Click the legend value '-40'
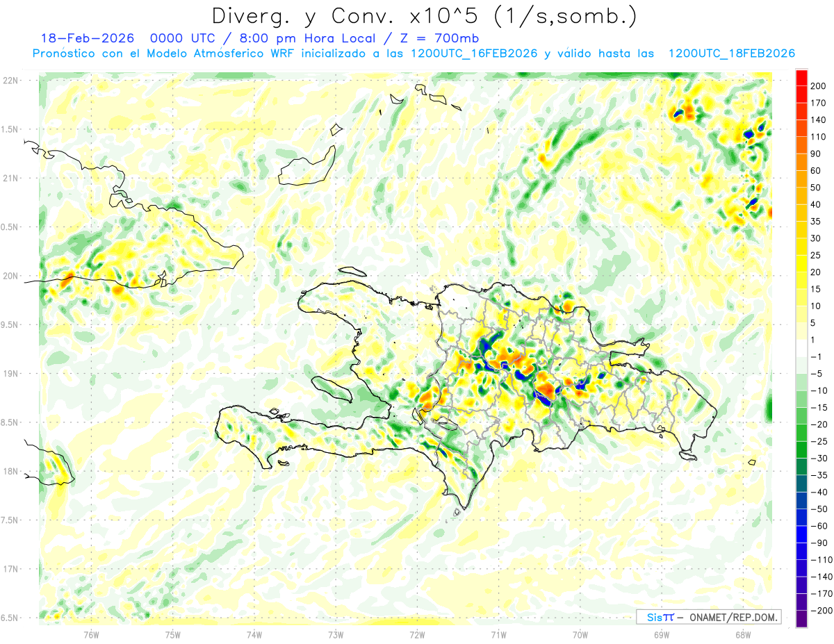Screen dimensions: 834x644 tap(820, 492)
